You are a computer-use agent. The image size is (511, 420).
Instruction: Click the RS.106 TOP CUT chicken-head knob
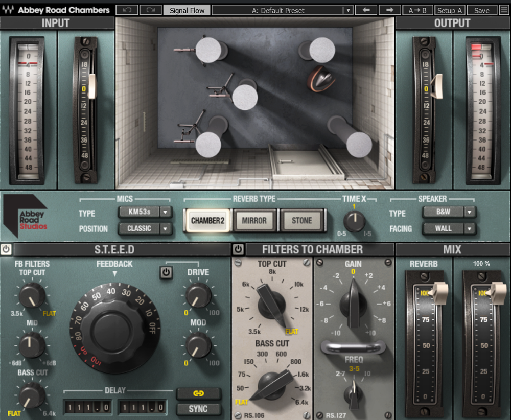(x=271, y=305)
